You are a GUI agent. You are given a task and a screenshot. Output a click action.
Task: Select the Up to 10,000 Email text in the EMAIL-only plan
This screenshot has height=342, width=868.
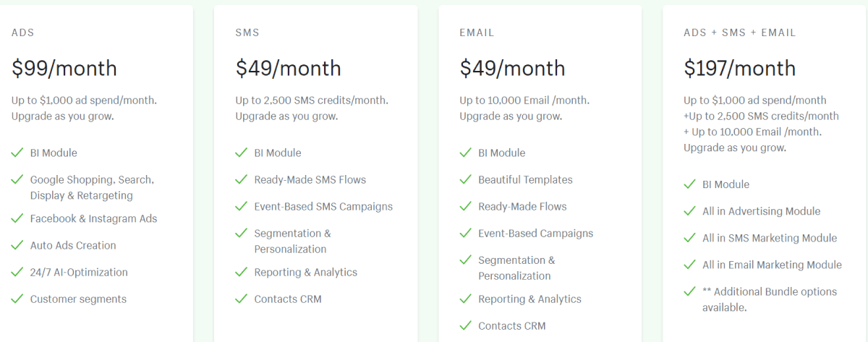click(524, 101)
